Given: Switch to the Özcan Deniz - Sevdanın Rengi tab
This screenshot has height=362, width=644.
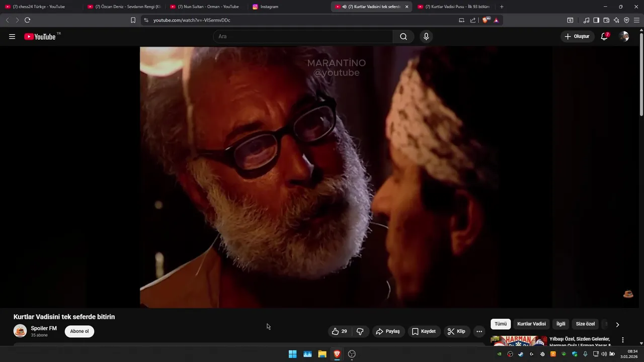Looking at the screenshot, I should click(x=124, y=7).
